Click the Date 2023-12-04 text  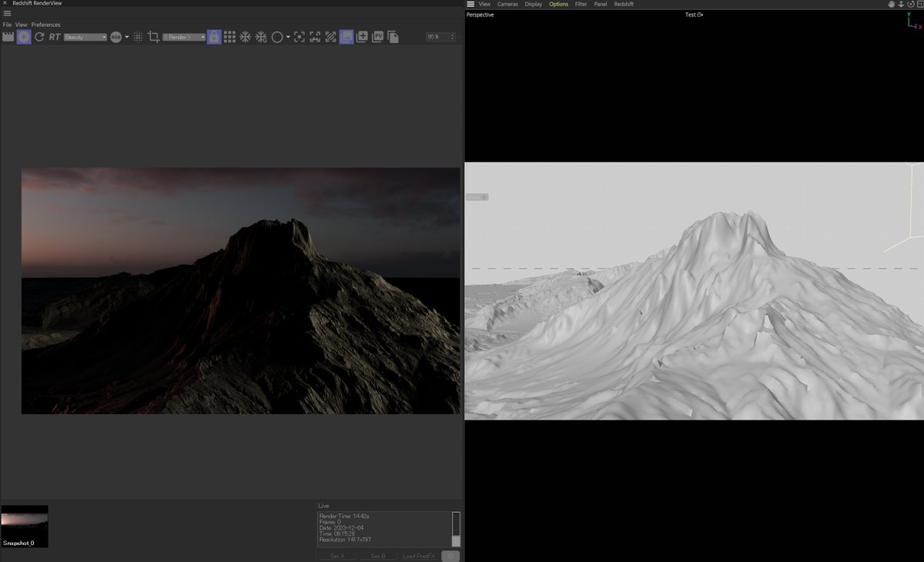341,527
